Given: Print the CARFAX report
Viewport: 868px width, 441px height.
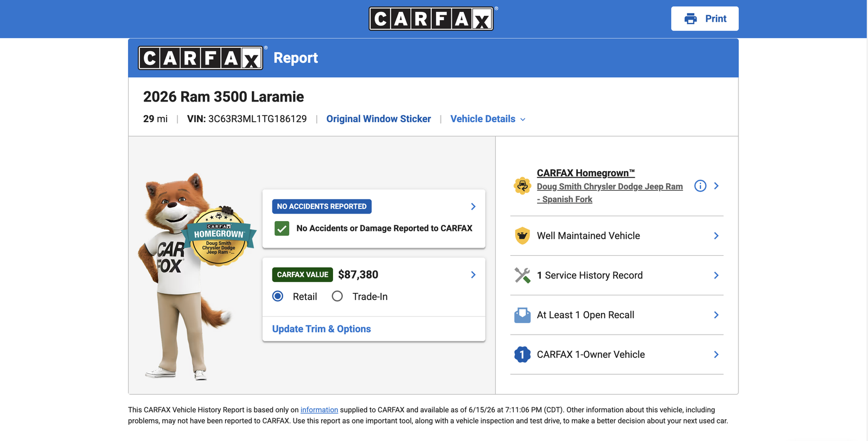Looking at the screenshot, I should [x=705, y=19].
